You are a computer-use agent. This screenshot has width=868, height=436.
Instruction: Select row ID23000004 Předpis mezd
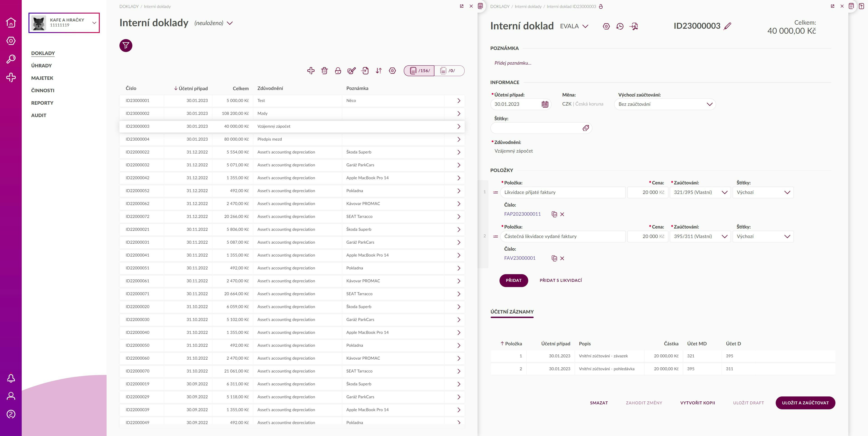tap(292, 139)
